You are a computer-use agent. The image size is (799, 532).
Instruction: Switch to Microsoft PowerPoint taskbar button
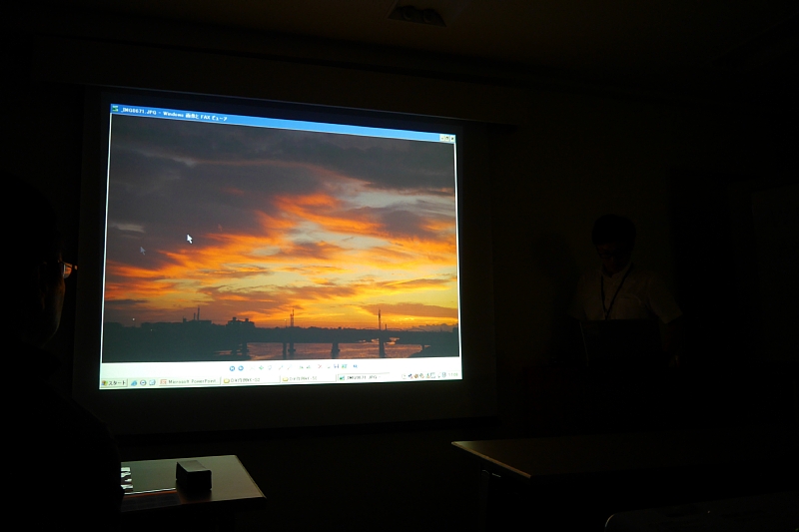click(x=190, y=381)
